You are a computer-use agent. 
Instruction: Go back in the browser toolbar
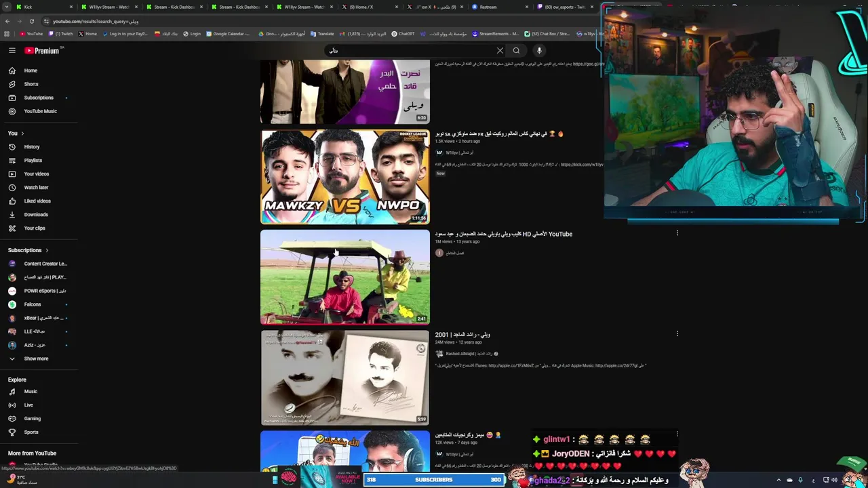7,21
